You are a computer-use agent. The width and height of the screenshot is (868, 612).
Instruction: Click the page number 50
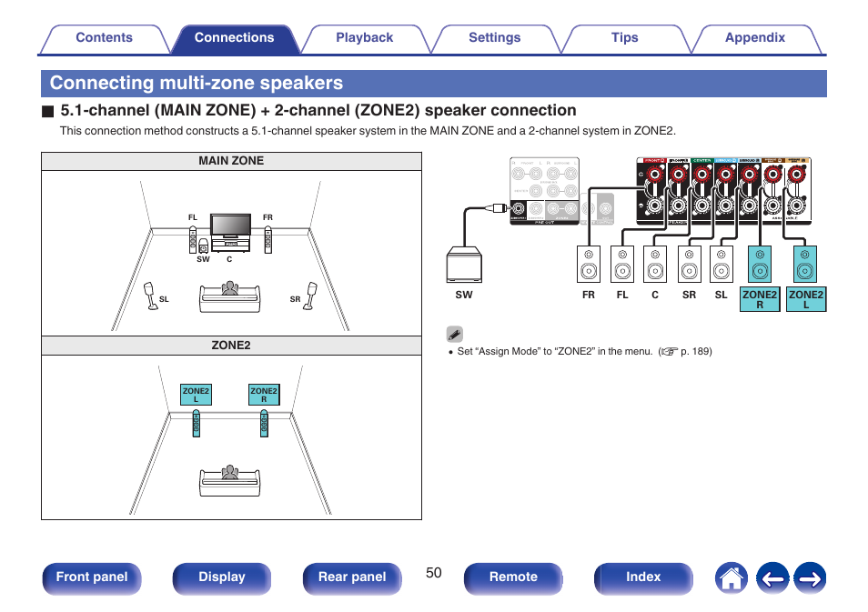[x=433, y=573]
